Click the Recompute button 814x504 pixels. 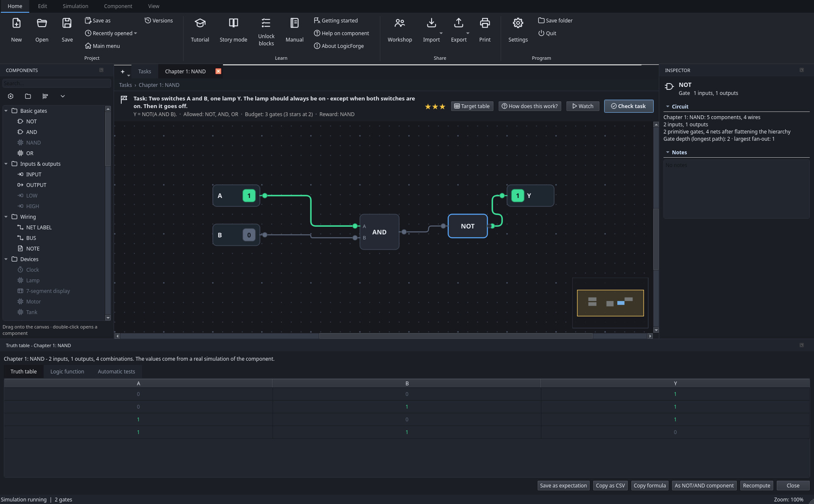pyautogui.click(x=756, y=485)
